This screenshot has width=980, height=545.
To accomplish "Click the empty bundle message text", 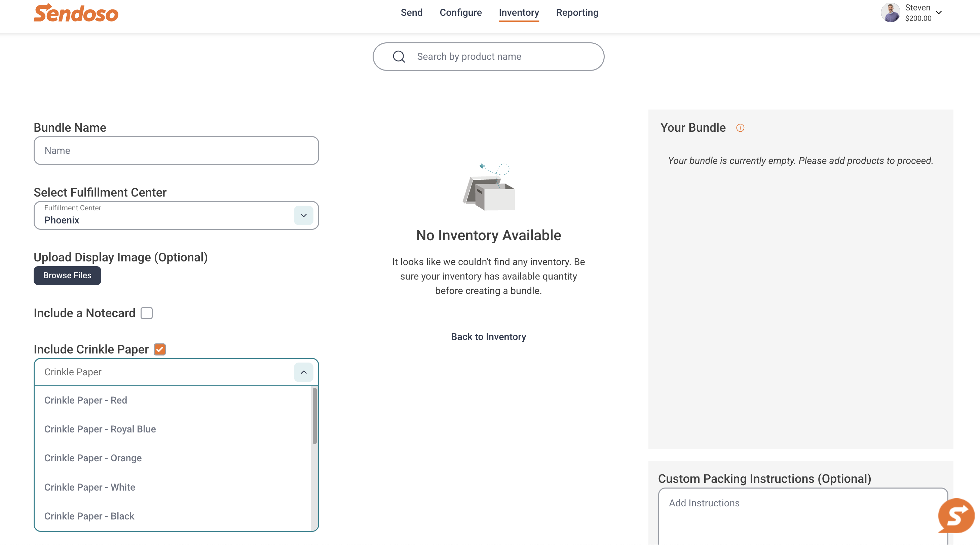I will coord(800,161).
